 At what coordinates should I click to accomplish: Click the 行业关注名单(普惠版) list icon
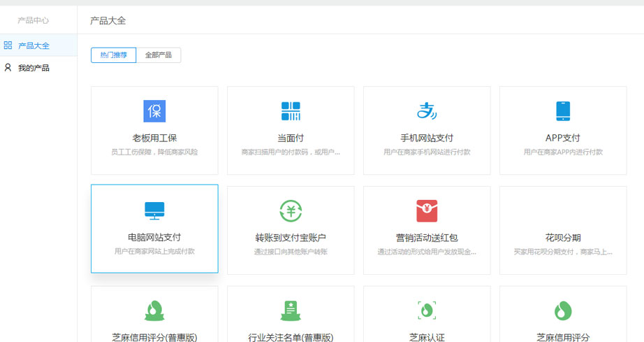point(291,310)
